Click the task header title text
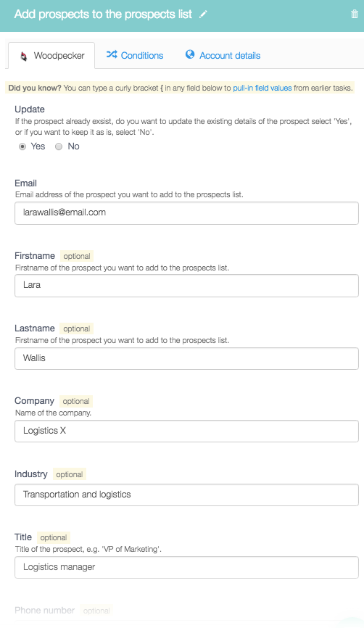Image resolution: width=364 pixels, height=628 pixels. coord(103,15)
